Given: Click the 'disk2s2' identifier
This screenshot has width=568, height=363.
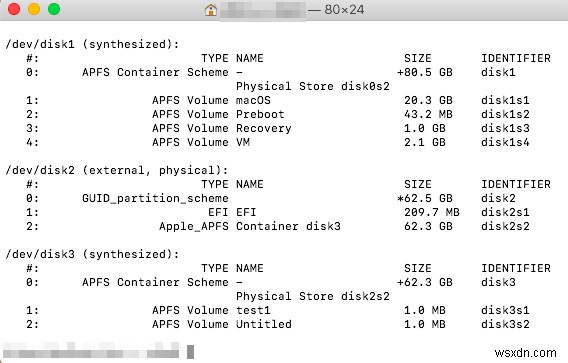Looking at the screenshot, I should (x=505, y=226).
